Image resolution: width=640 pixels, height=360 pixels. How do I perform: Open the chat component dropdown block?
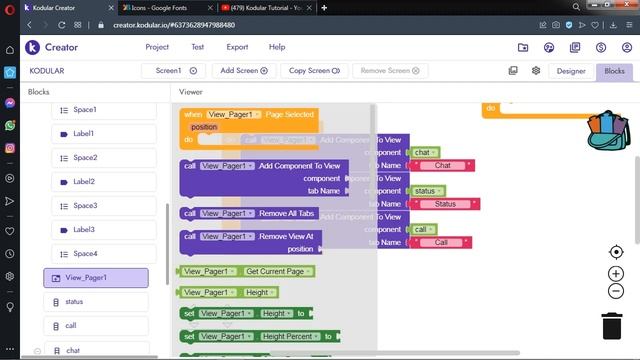(425, 153)
